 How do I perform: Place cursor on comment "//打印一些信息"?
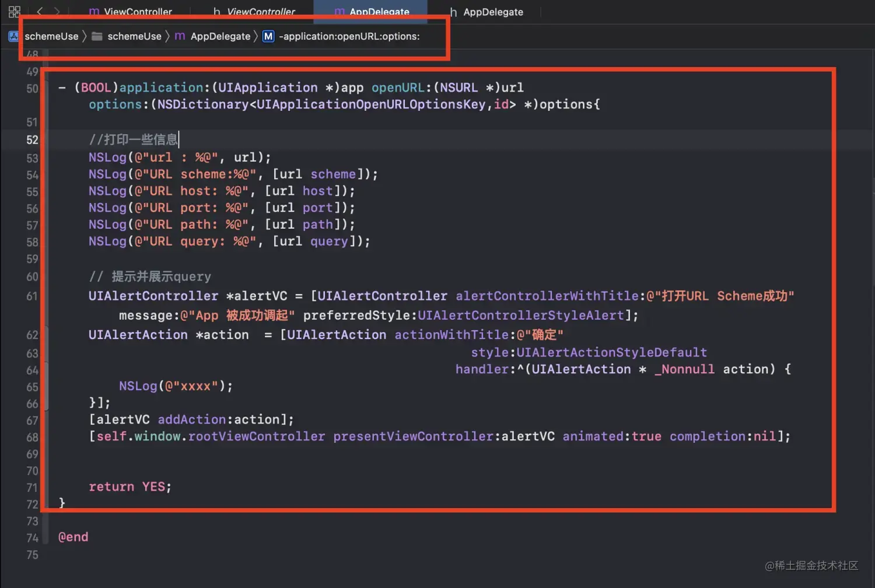(134, 139)
